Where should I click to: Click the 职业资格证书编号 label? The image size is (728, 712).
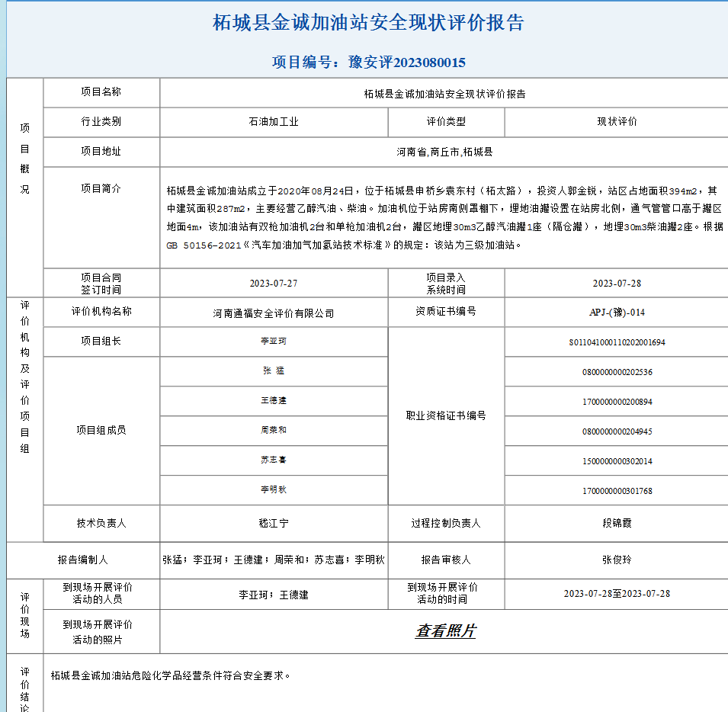click(446, 415)
